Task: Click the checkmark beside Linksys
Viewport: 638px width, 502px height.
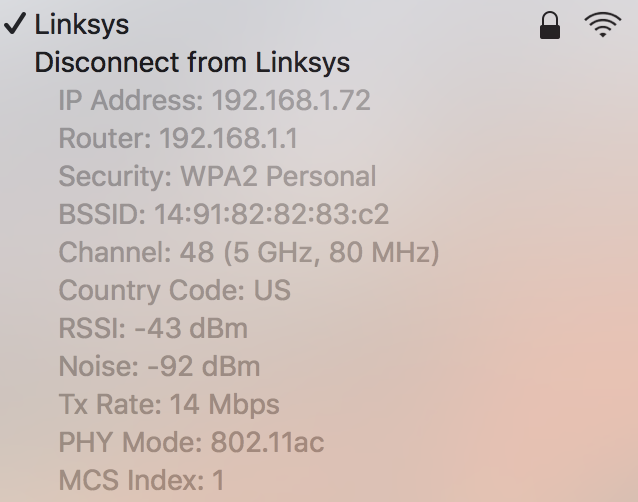Action: 15,23
